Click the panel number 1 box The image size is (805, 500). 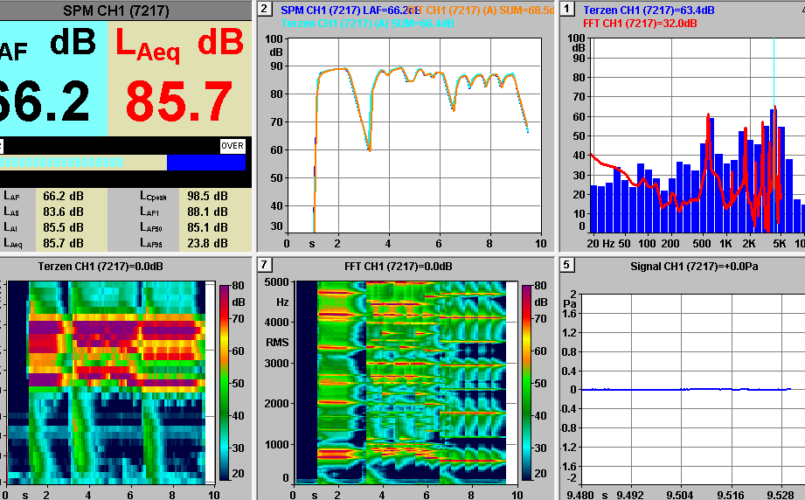click(568, 9)
